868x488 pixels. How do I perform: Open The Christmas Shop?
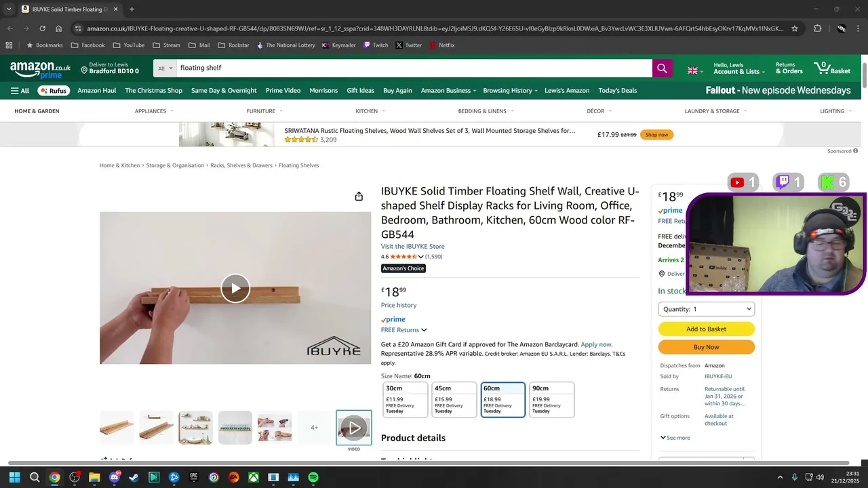pyautogui.click(x=153, y=90)
